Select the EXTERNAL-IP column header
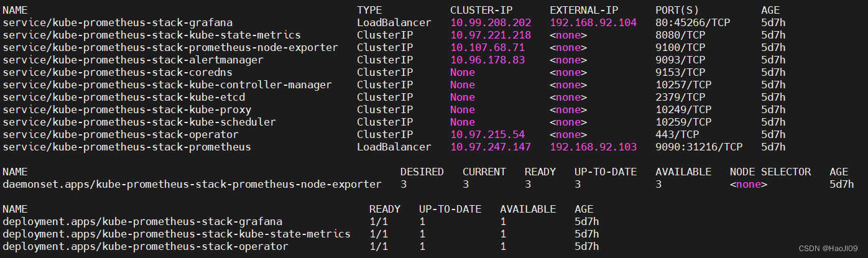This screenshot has width=868, height=258. click(584, 10)
